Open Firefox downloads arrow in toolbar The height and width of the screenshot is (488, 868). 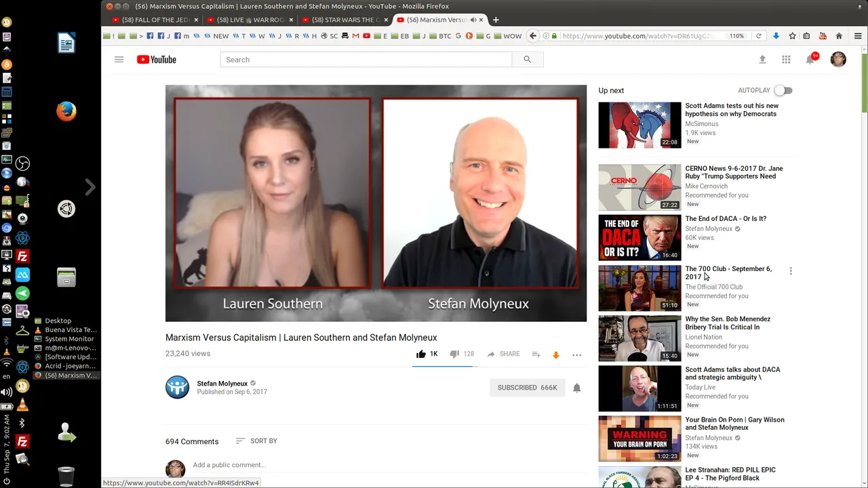[x=776, y=36]
